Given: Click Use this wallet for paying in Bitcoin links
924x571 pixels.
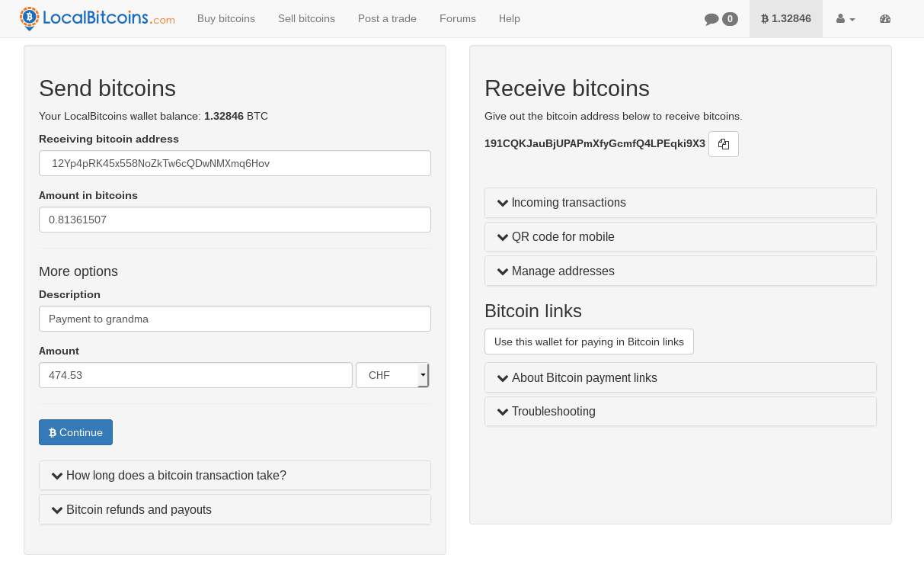Looking at the screenshot, I should (x=589, y=341).
